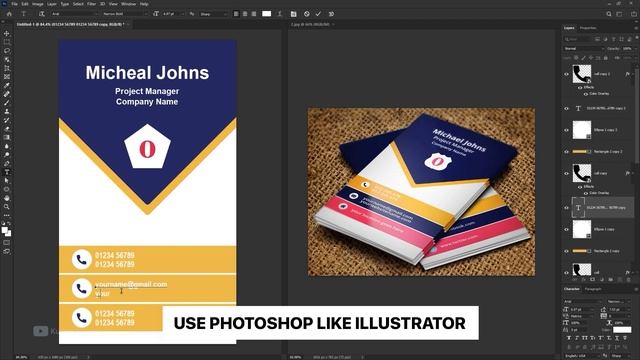
Task: Hide the cell copy 2 layer
Action: coord(567,74)
